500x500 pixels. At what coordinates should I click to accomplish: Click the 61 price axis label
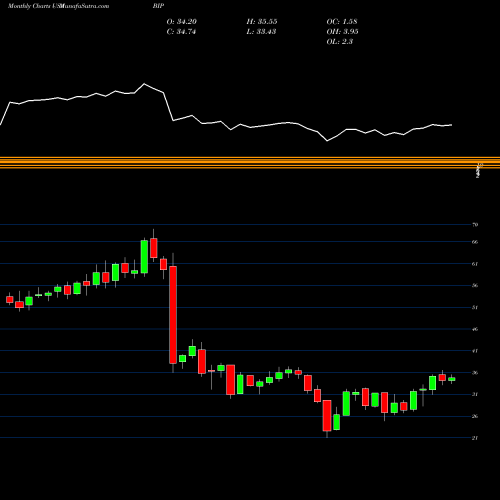(x=475, y=264)
